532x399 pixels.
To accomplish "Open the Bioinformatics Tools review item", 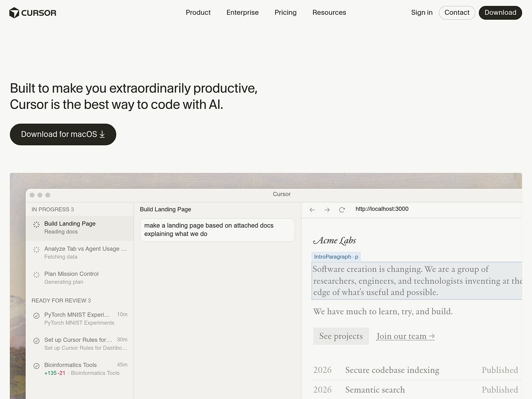I will click(80, 369).
